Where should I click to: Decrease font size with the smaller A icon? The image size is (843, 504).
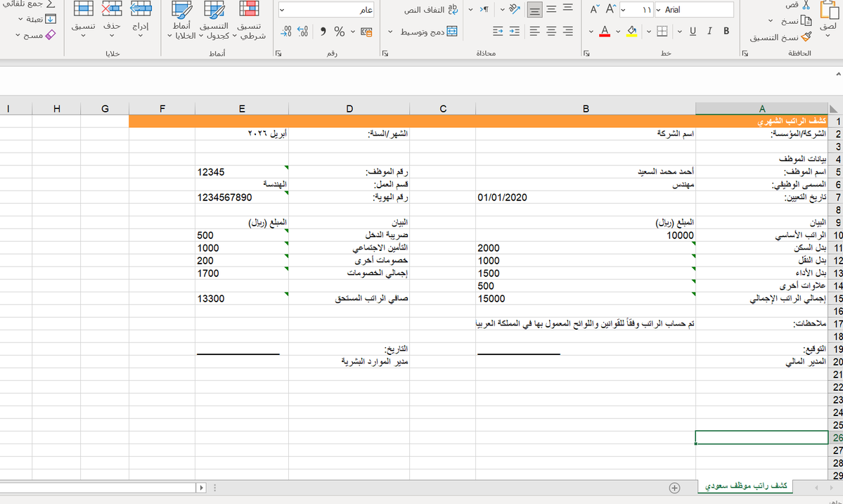click(x=594, y=10)
